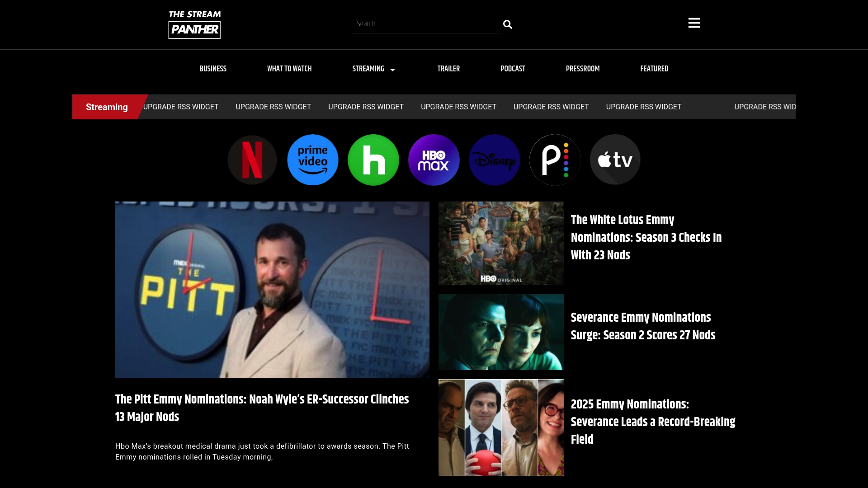Open the Netflix streaming icon
The height and width of the screenshot is (488, 868).
[252, 160]
